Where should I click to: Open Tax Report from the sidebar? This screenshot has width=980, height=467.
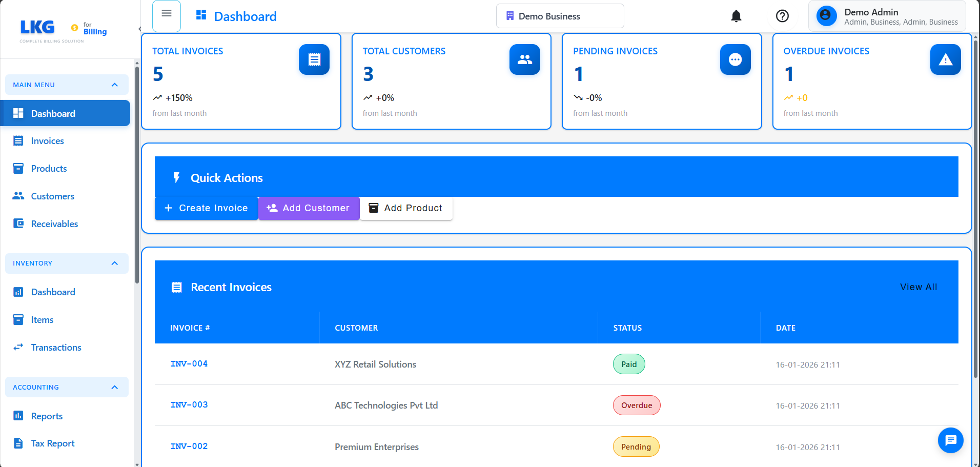pyautogui.click(x=52, y=443)
